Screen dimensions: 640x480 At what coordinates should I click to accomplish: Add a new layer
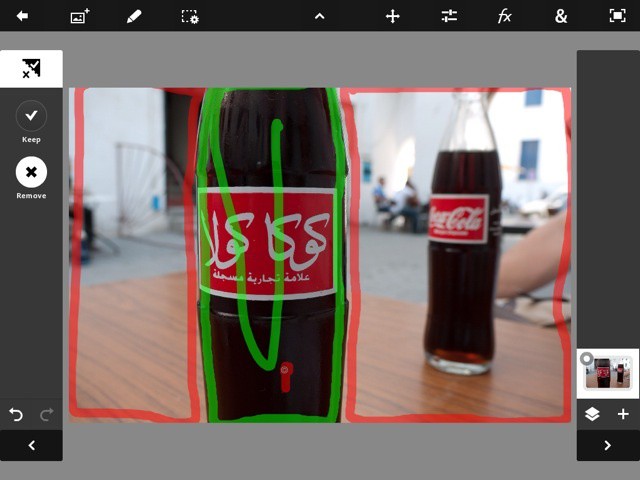pyautogui.click(x=623, y=414)
